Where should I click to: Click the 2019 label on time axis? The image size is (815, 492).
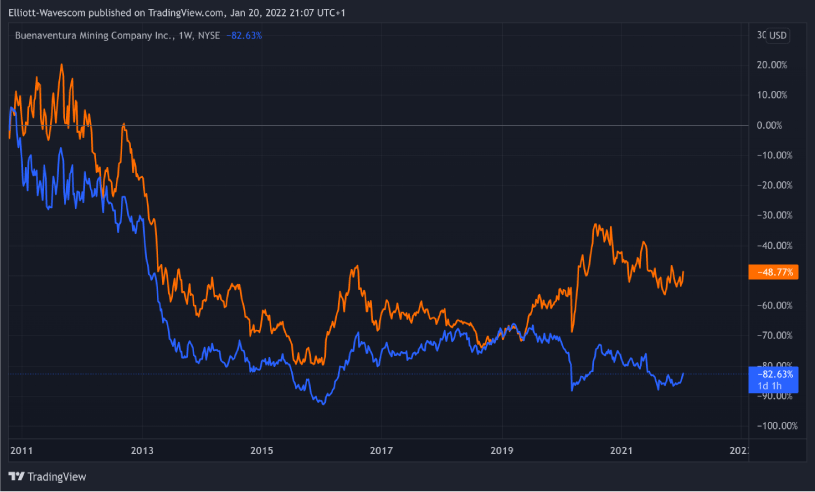502,451
